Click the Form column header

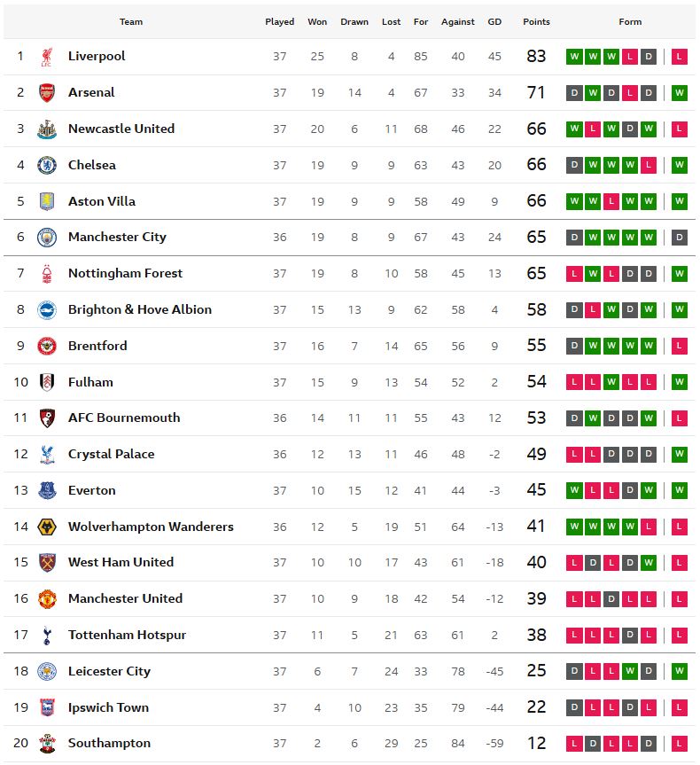tap(630, 22)
